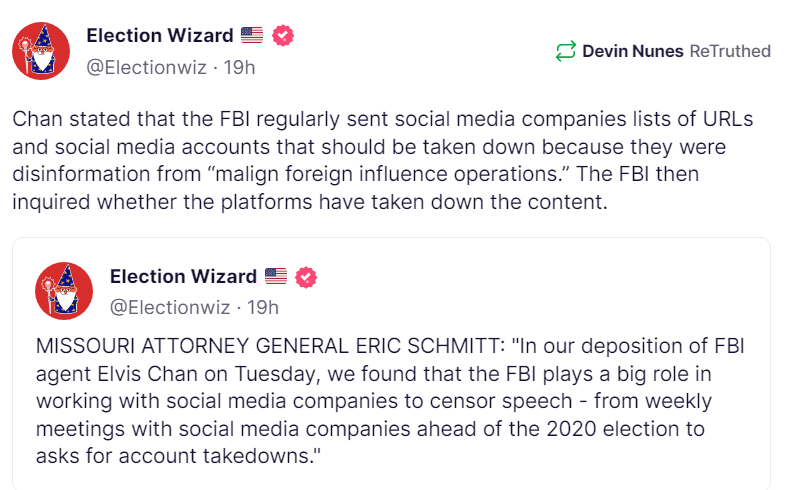785x490 pixels.
Task: Open the Election Wizard name in the quoted post
Action: 183,276
